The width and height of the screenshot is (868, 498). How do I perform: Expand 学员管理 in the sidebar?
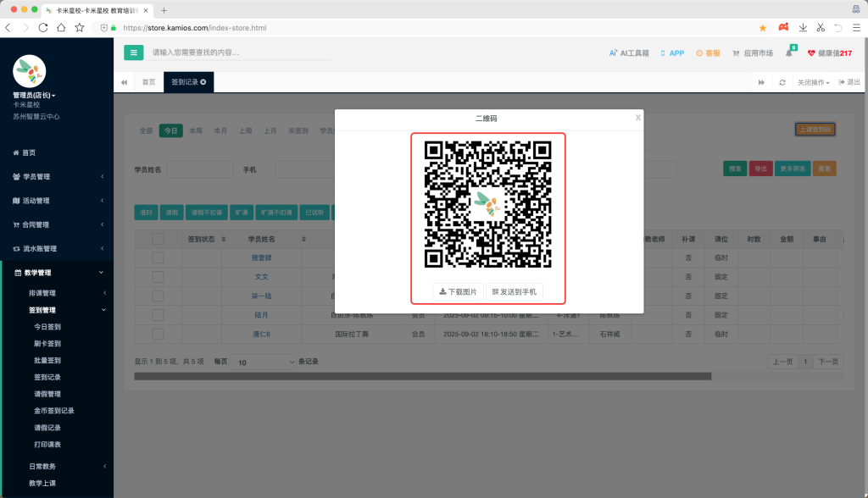pos(57,176)
